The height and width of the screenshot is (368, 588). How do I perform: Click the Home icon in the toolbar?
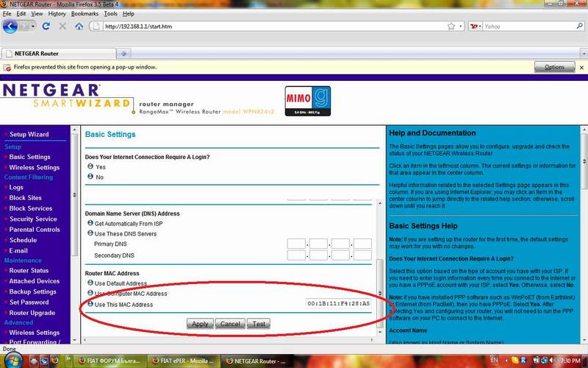[x=79, y=26]
